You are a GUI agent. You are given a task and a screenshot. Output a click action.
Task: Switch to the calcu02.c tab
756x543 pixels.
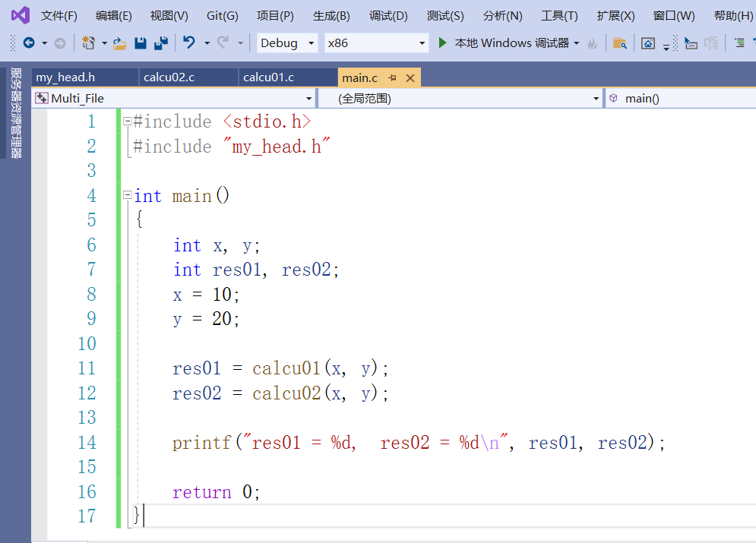[188, 77]
